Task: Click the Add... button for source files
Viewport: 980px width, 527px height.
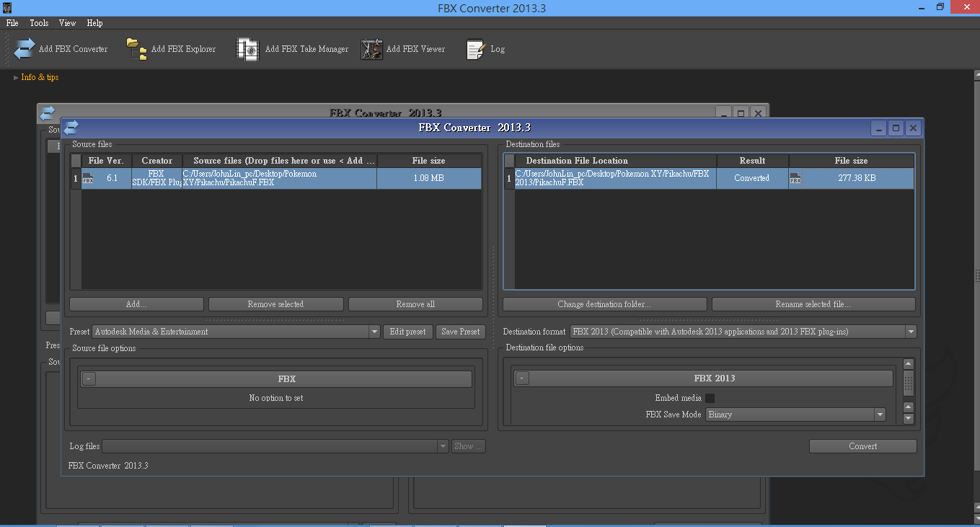Action: click(x=136, y=304)
